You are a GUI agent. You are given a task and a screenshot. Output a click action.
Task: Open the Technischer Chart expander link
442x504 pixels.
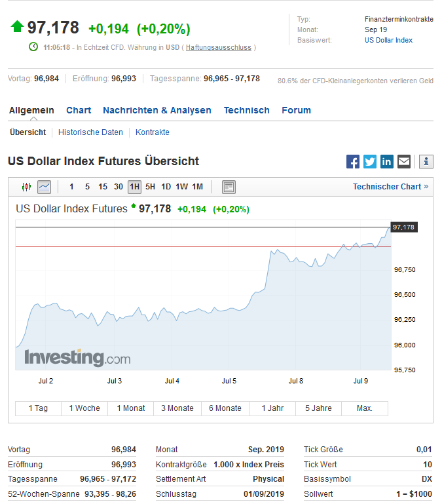pyautogui.click(x=390, y=187)
